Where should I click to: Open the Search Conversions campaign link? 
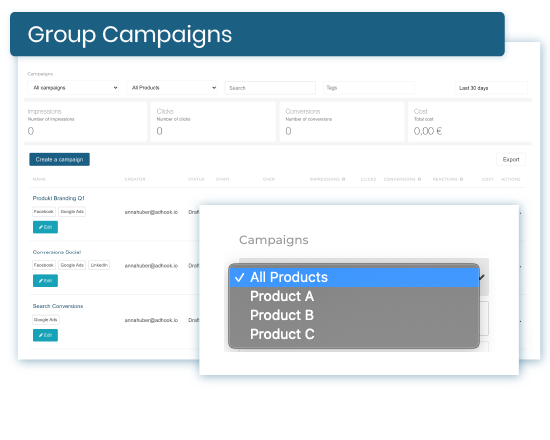click(58, 306)
